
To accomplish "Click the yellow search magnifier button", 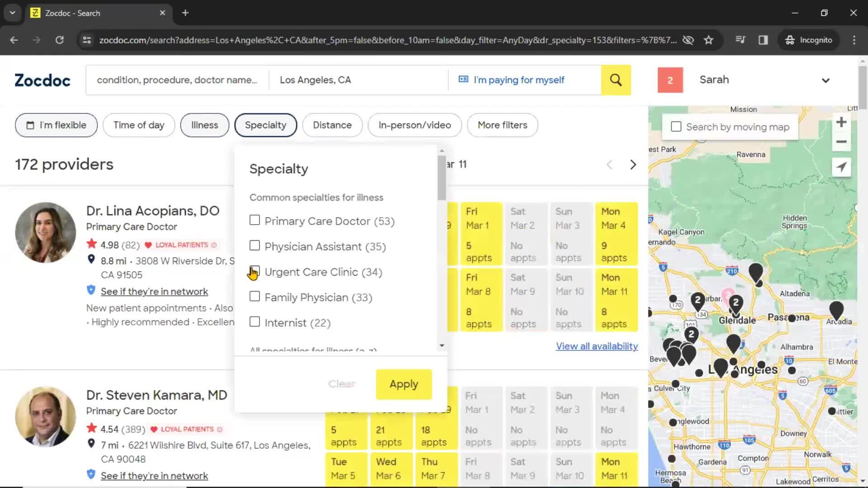I will (616, 80).
